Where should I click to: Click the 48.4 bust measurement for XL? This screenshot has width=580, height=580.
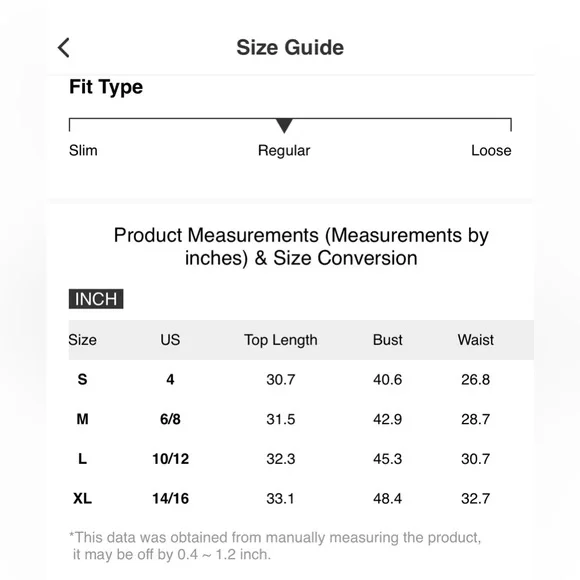pos(387,498)
